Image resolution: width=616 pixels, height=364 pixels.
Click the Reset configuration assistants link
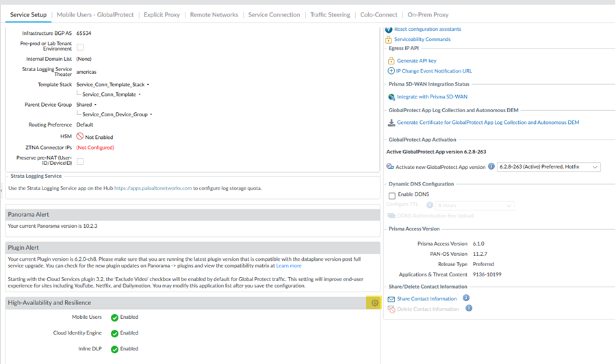(x=427, y=29)
